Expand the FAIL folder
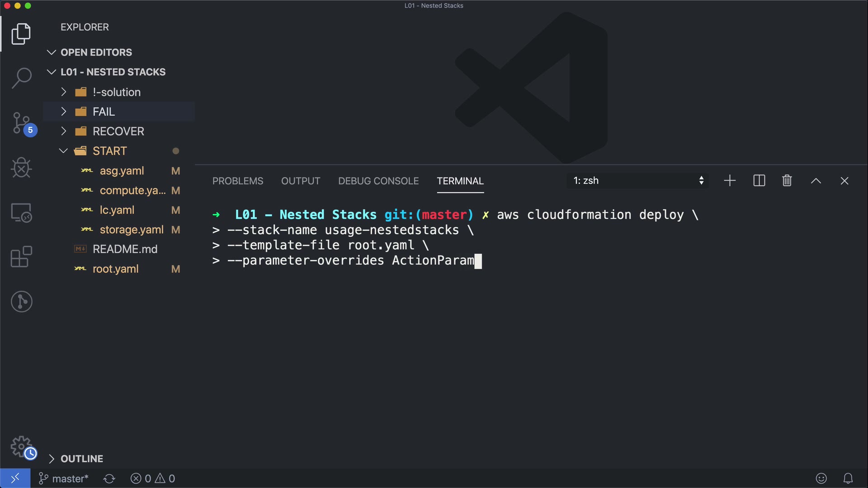 pos(104,112)
